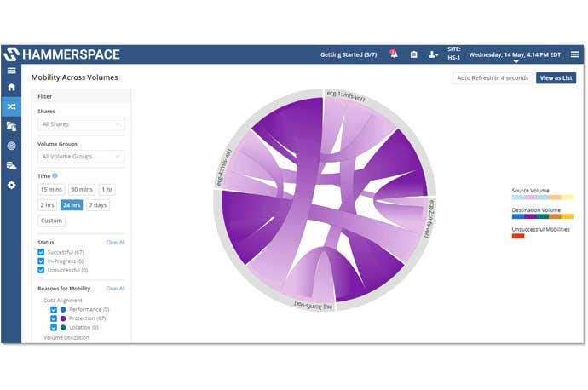588x390 pixels.
Task: Toggle the In-Progress status checkbox
Action: click(41, 261)
